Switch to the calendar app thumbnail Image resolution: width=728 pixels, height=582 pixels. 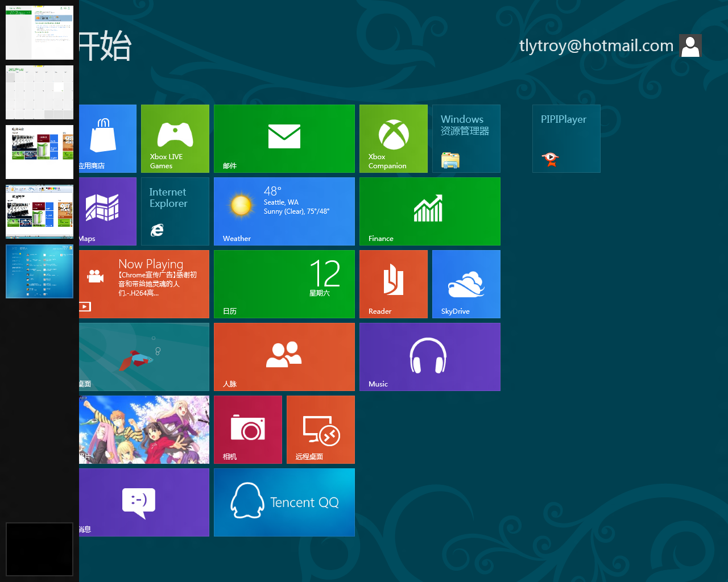(x=39, y=92)
